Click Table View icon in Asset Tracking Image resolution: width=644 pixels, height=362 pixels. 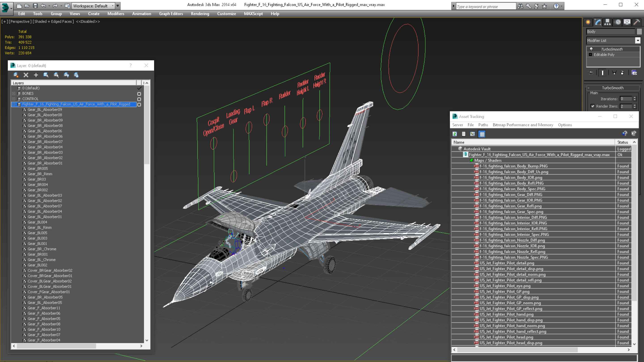click(x=482, y=134)
